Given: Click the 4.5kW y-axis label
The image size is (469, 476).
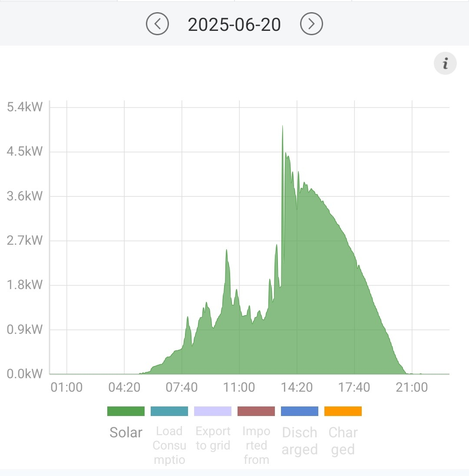Looking at the screenshot, I should (x=25, y=151).
